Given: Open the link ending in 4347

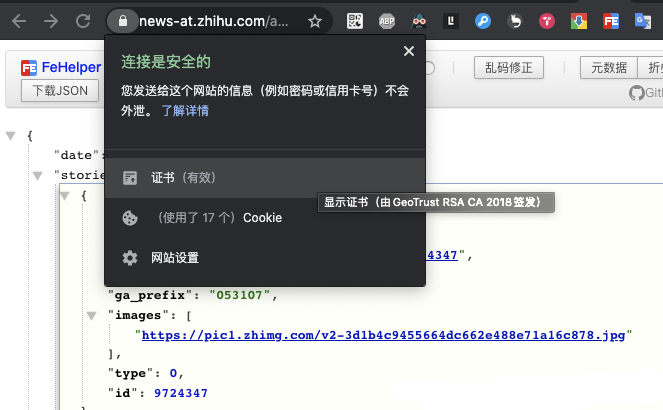Looking at the screenshot, I should click(442, 255).
